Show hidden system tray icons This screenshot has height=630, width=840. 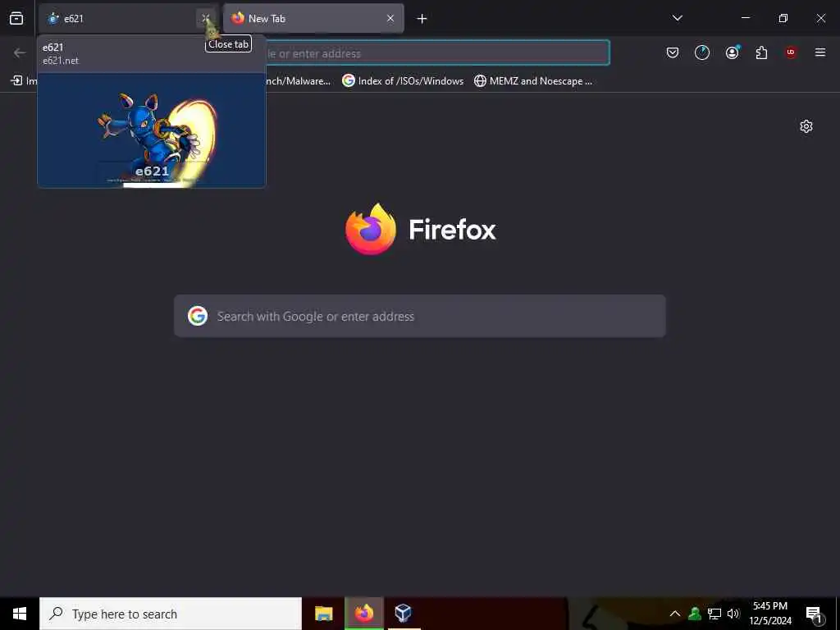(x=675, y=614)
